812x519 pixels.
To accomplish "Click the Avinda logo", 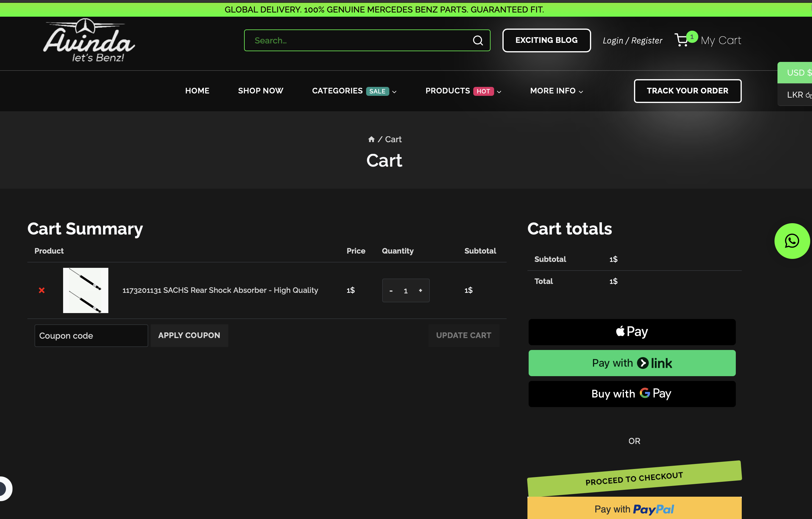I will (x=89, y=40).
